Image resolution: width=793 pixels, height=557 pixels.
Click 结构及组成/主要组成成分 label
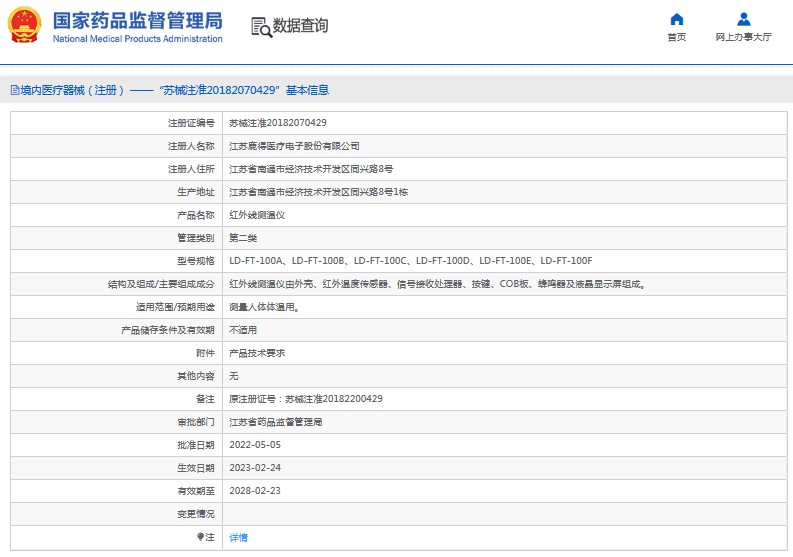pyautogui.click(x=161, y=284)
